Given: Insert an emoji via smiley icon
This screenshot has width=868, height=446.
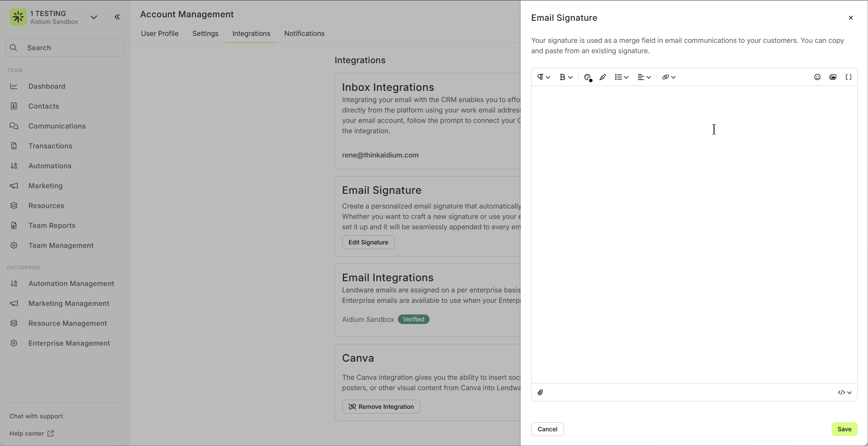Looking at the screenshot, I should 817,77.
